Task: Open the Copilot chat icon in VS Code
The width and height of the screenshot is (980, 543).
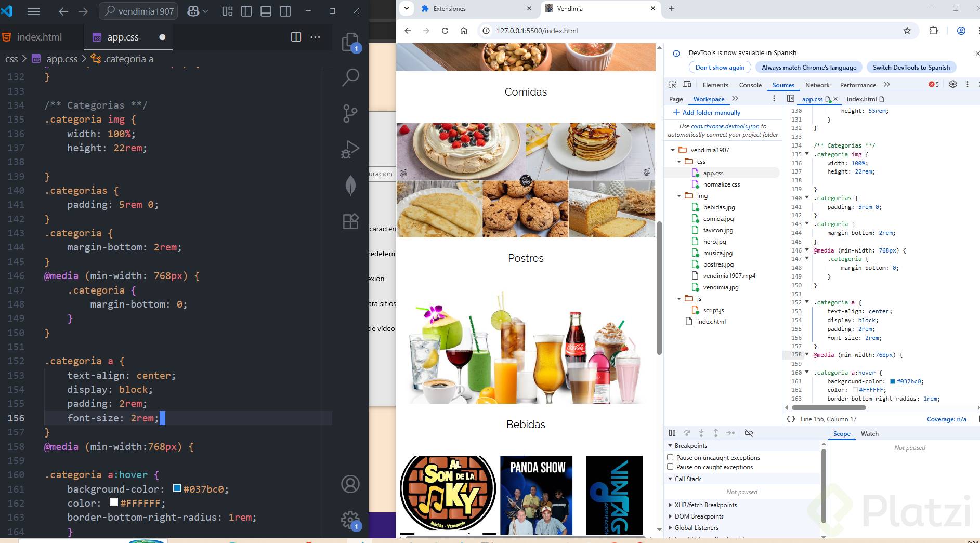Action: point(193,11)
